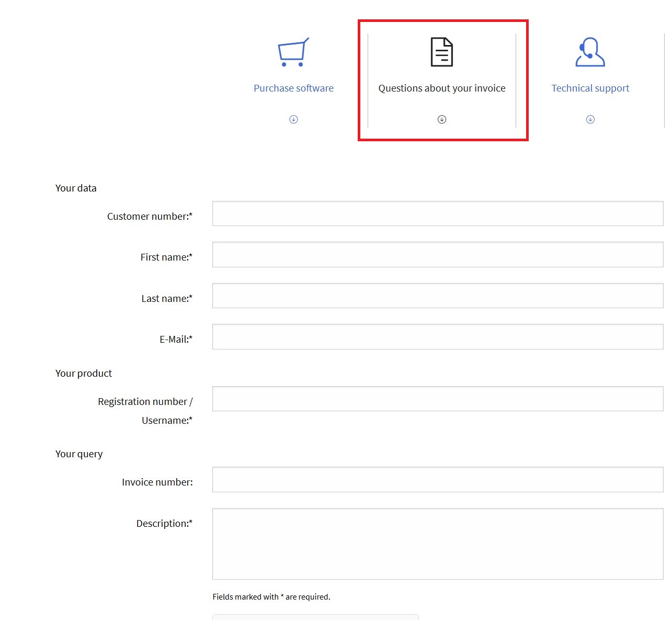Click the "Invoice number:" field label
The height and width of the screenshot is (620, 672).
click(x=157, y=482)
